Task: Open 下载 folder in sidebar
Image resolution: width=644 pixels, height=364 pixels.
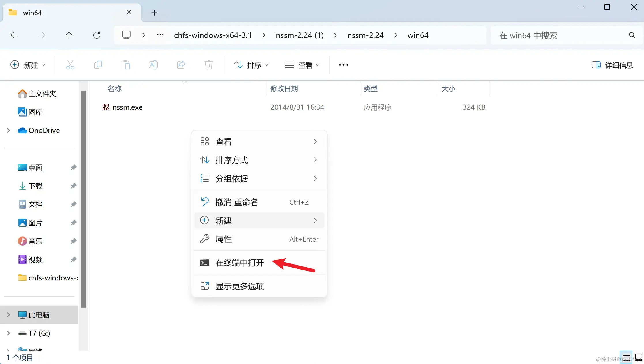Action: [x=35, y=186]
